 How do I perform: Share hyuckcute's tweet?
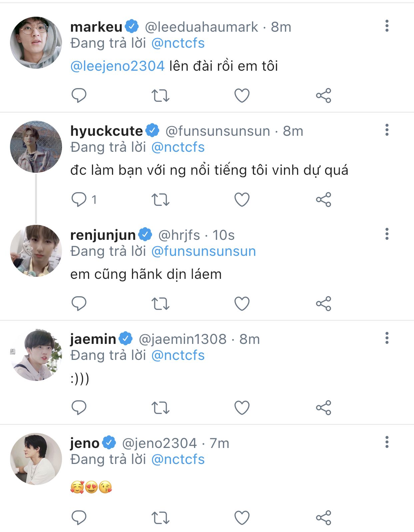click(x=323, y=199)
